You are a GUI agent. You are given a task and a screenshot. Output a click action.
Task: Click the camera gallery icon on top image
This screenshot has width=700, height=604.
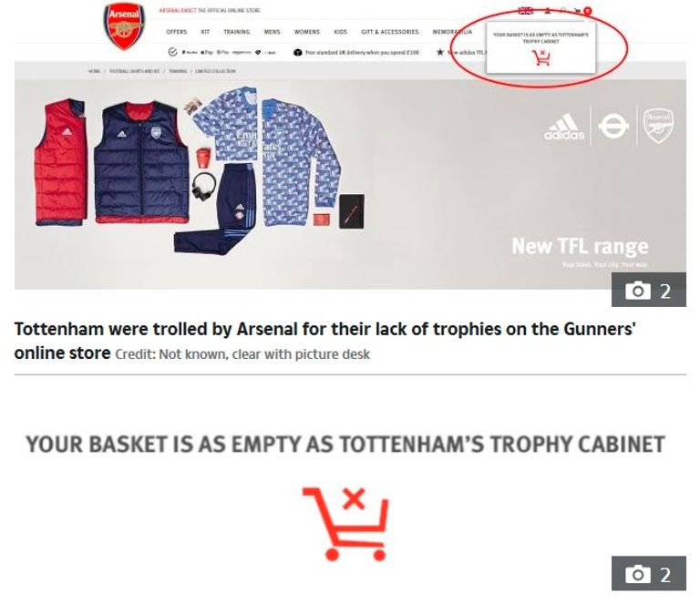648,290
